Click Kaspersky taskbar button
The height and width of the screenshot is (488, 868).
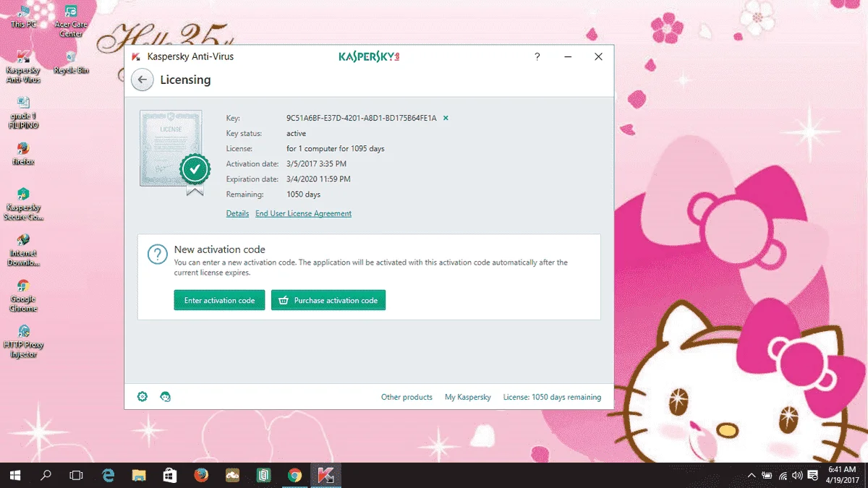point(325,476)
